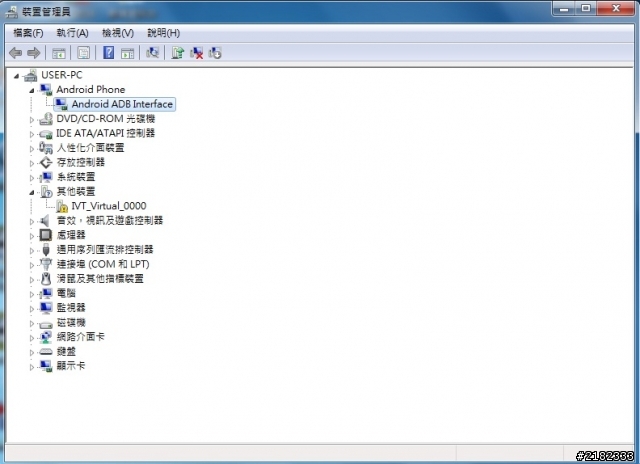Viewport: 640px width, 464px height.
Task: Expand the 電腦 node
Action: tap(32, 294)
